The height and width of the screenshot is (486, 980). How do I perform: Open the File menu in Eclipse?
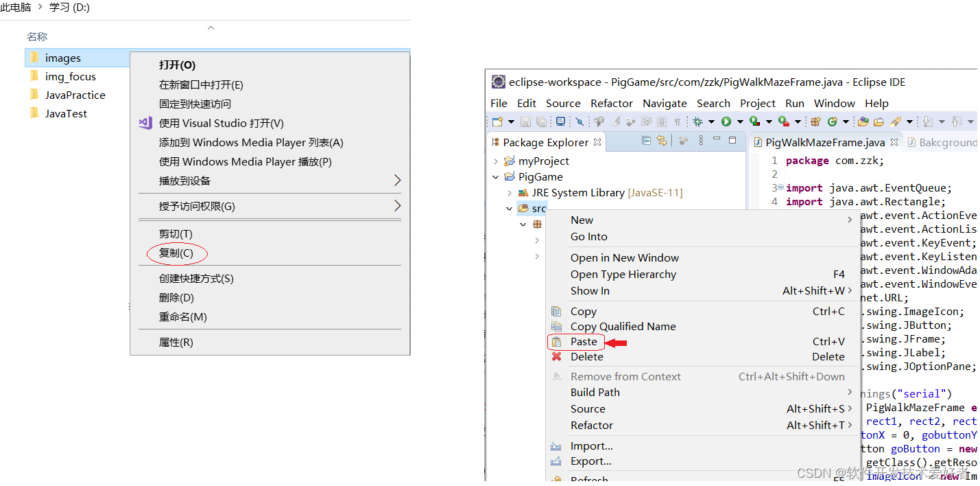[x=499, y=103]
